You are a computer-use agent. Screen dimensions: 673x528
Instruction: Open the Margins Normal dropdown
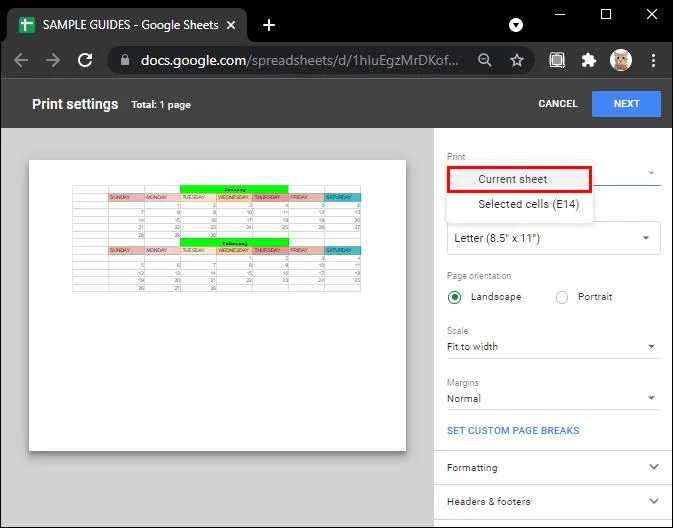pyautogui.click(x=554, y=398)
